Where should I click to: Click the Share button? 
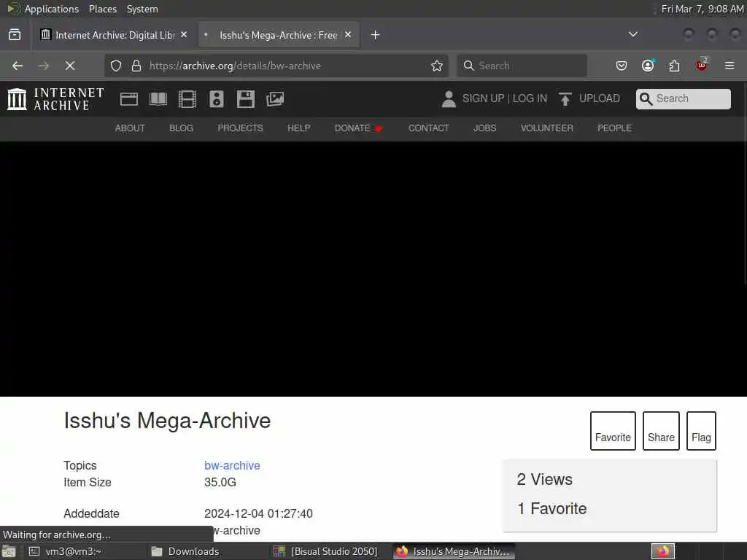tap(661, 431)
